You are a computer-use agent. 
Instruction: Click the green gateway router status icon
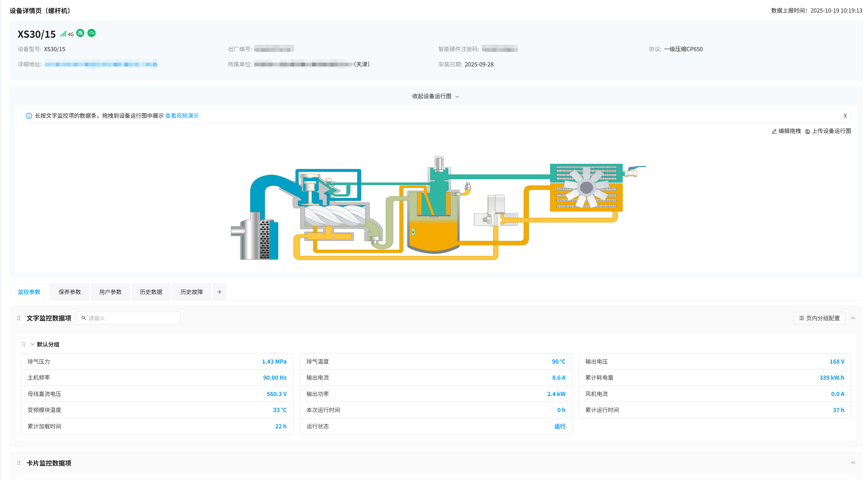[80, 33]
